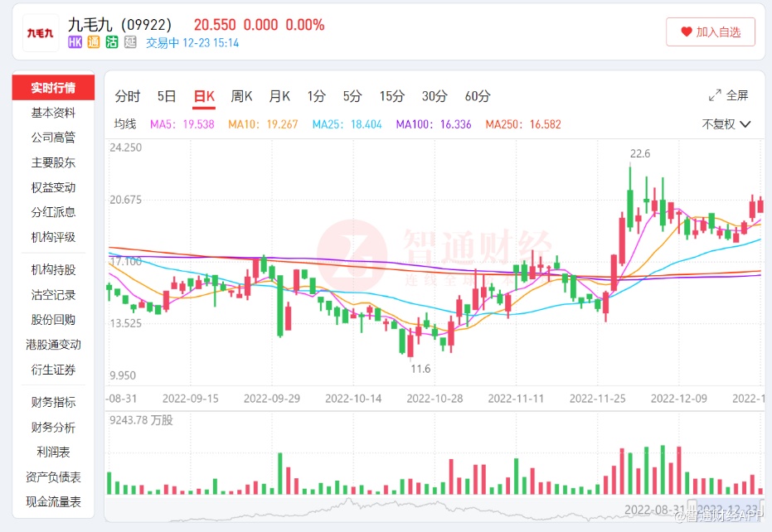
Task: Click the heart icon in 加入自选
Action: (x=686, y=32)
